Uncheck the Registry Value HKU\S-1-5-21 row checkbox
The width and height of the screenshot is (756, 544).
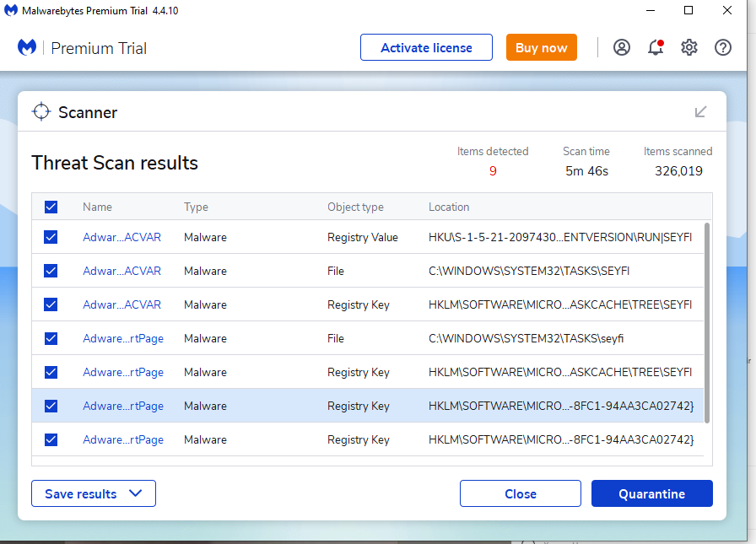51,237
